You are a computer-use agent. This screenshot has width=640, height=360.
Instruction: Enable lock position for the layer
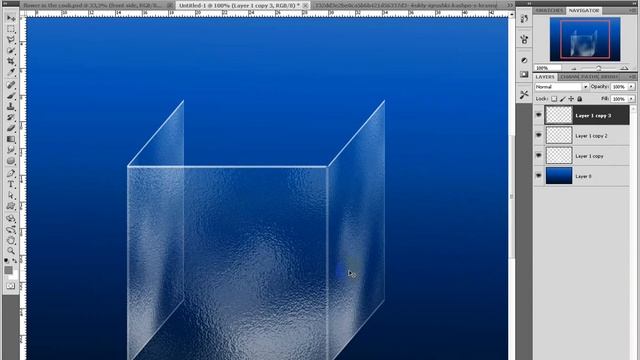pyautogui.click(x=571, y=99)
